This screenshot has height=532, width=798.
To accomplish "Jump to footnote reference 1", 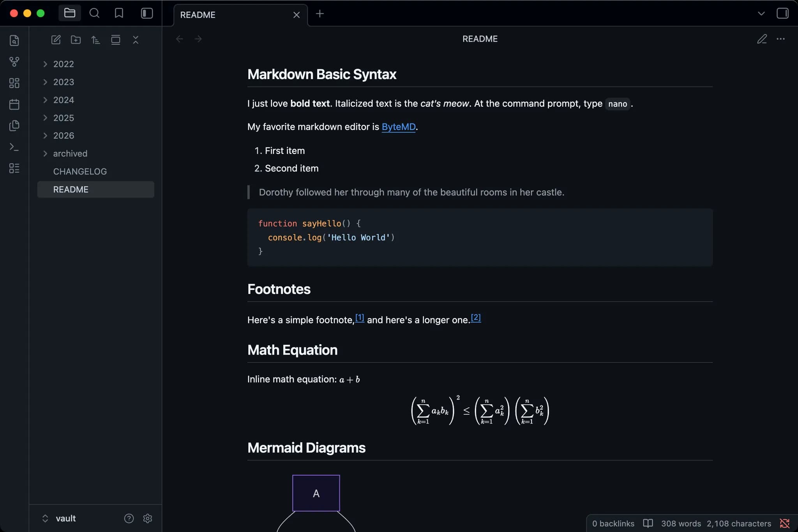I will click(x=360, y=318).
